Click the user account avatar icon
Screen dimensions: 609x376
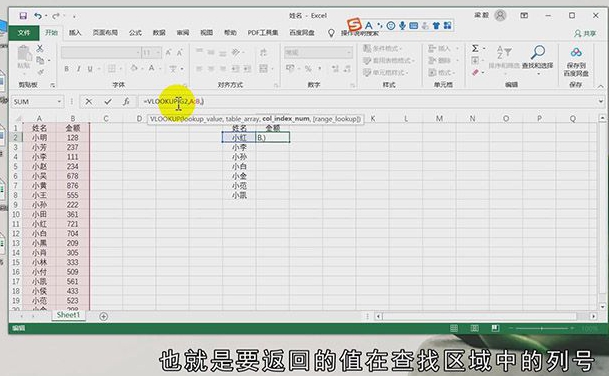coord(500,16)
